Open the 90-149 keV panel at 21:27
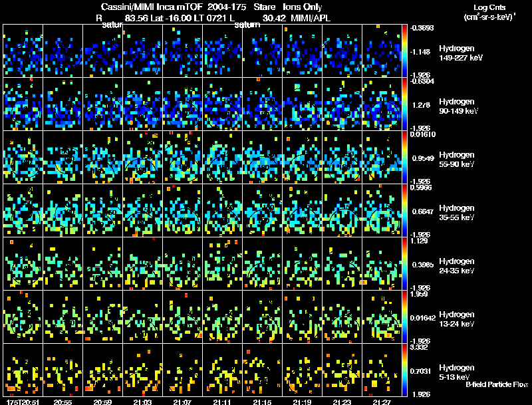 coord(382,104)
